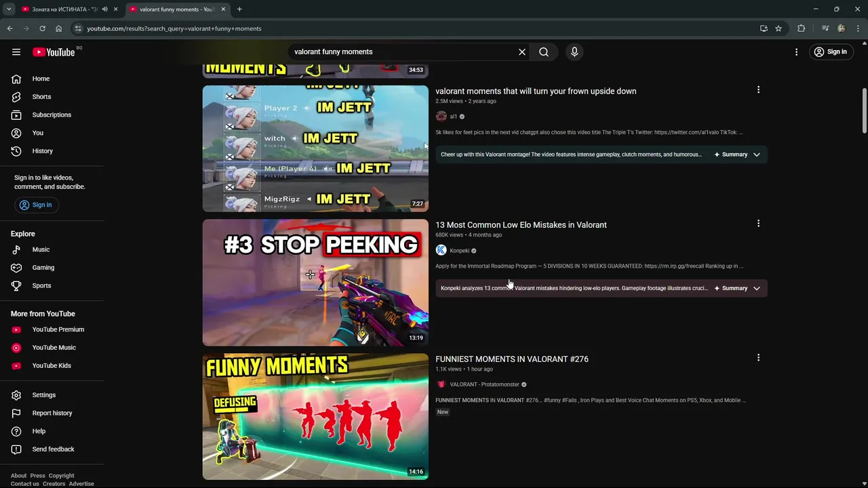This screenshot has height=488, width=868.
Task: Expand Summary for 'valorant moments' video
Action: point(738,155)
